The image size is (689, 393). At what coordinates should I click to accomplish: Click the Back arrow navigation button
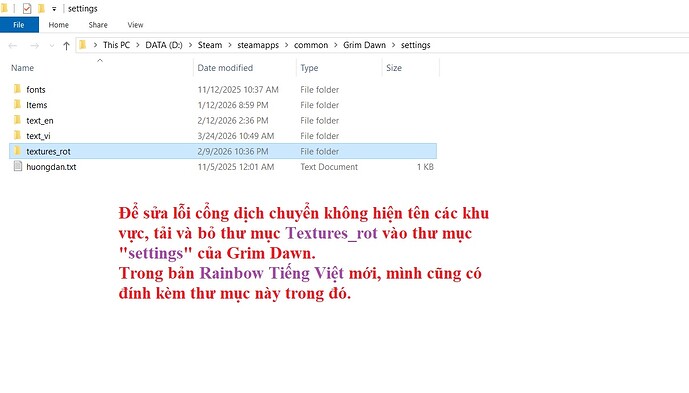click(13, 45)
